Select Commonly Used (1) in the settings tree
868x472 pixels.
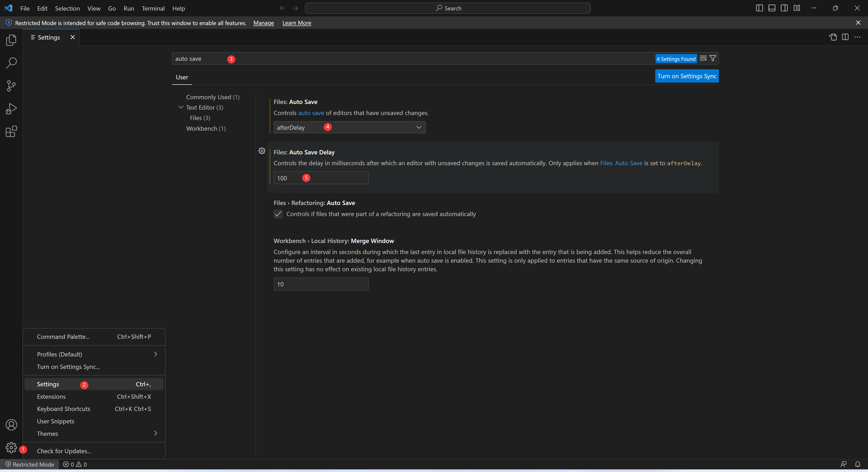(213, 97)
